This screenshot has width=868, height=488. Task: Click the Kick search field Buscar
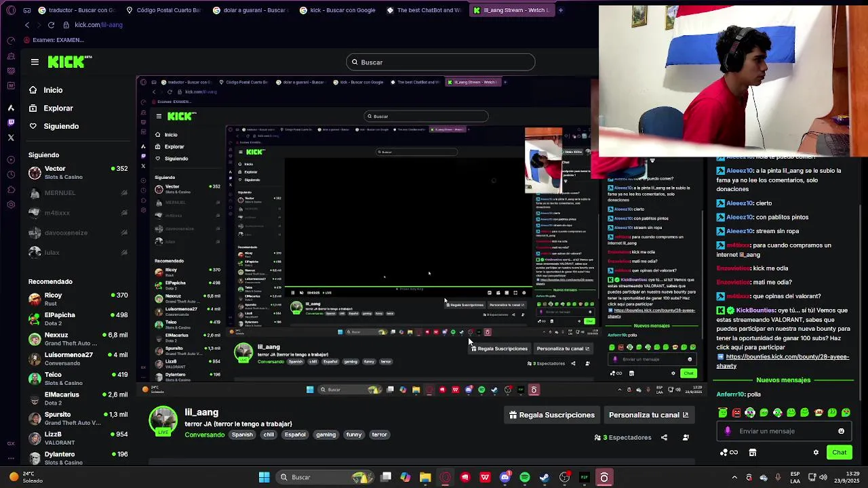pyautogui.click(x=441, y=62)
